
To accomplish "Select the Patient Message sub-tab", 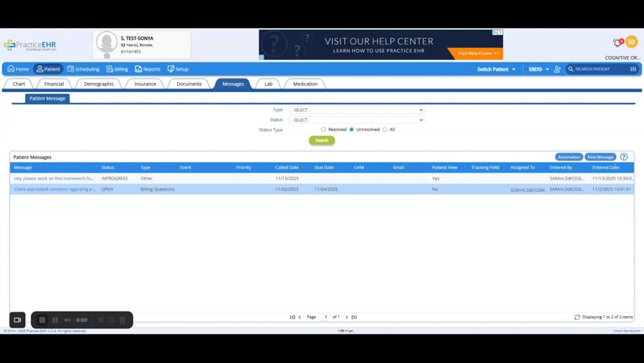I will (48, 99).
